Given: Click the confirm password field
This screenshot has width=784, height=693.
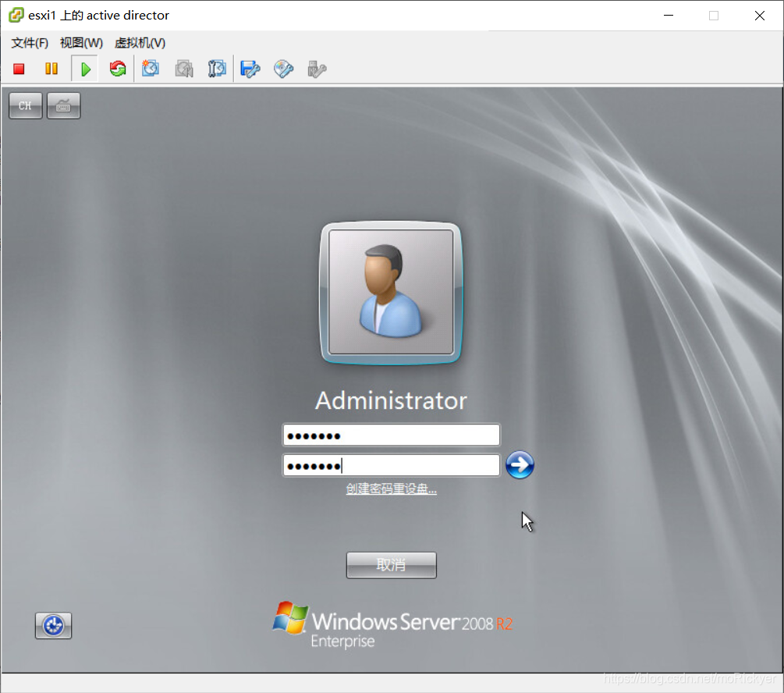Looking at the screenshot, I should point(391,465).
